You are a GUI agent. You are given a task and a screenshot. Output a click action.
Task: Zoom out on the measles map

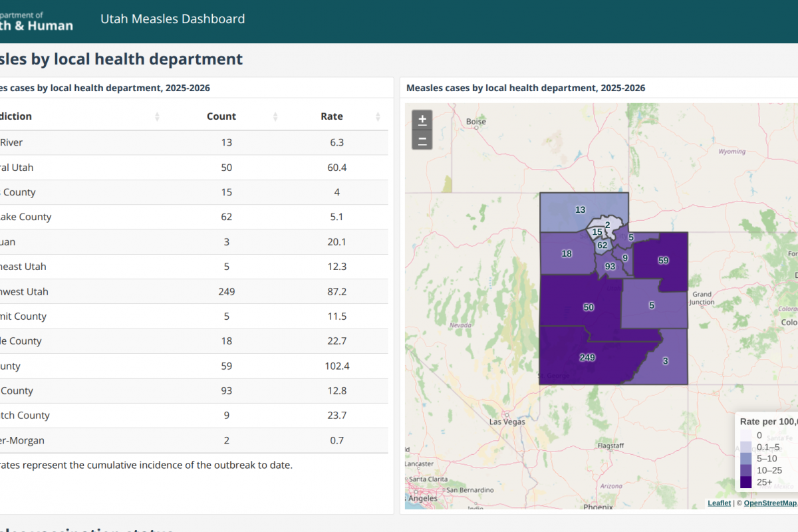tap(422, 140)
